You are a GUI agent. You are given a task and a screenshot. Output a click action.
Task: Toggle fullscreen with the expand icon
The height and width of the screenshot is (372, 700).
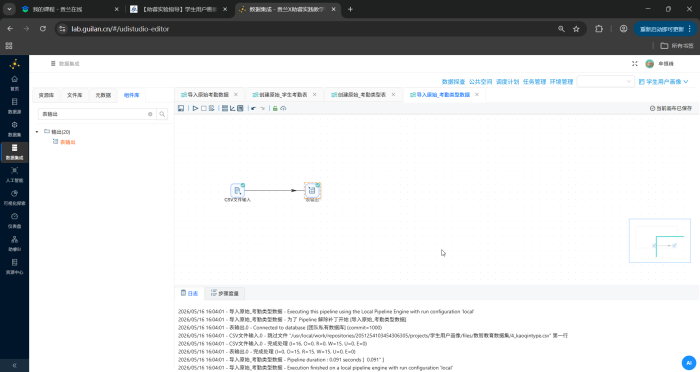[x=635, y=64]
